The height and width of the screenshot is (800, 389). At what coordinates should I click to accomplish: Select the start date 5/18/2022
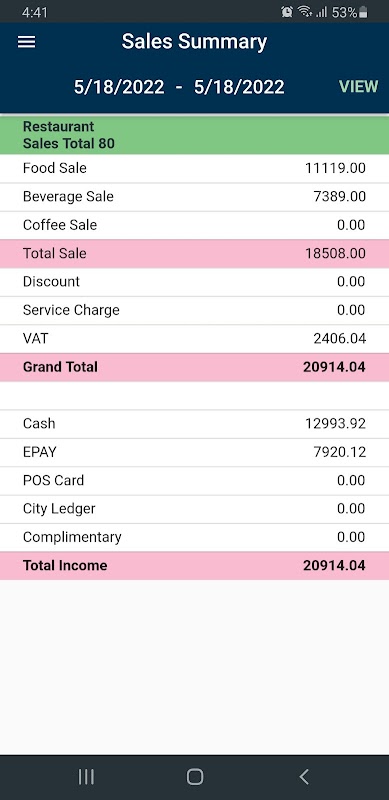(x=119, y=87)
